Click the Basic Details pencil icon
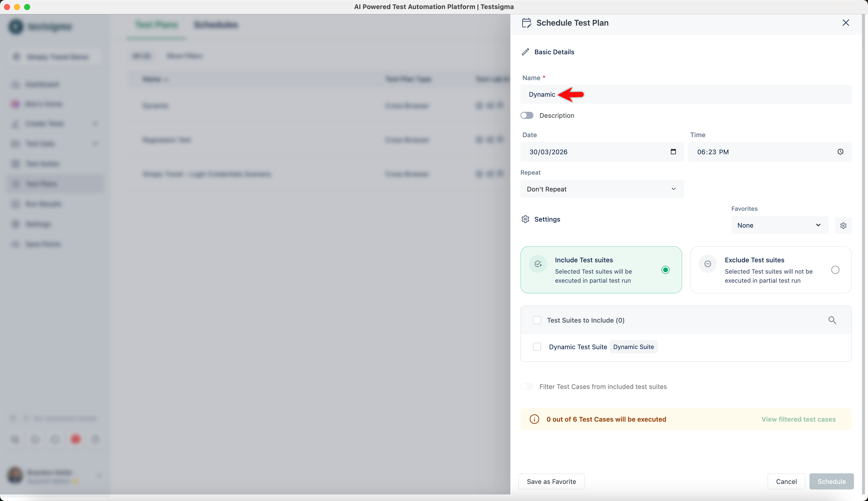 point(525,52)
